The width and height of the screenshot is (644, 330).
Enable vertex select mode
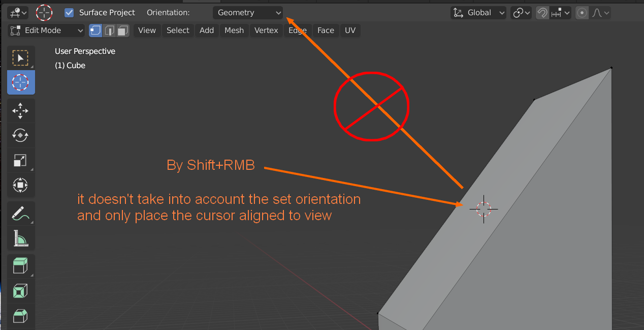[x=95, y=31]
